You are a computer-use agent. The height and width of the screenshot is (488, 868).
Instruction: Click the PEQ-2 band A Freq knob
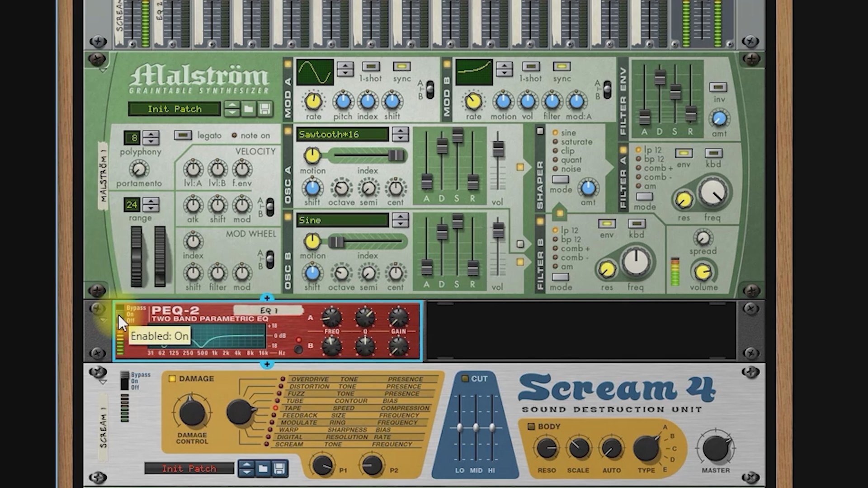pyautogui.click(x=331, y=317)
